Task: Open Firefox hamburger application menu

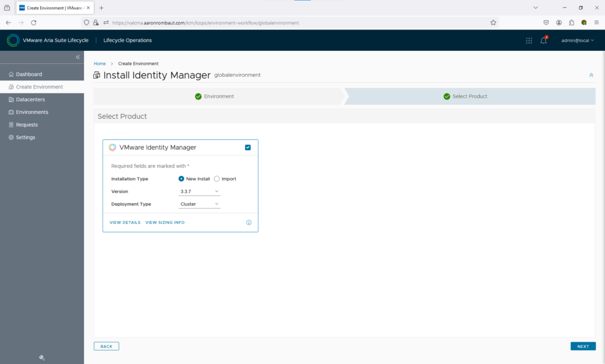Action: coord(596,22)
